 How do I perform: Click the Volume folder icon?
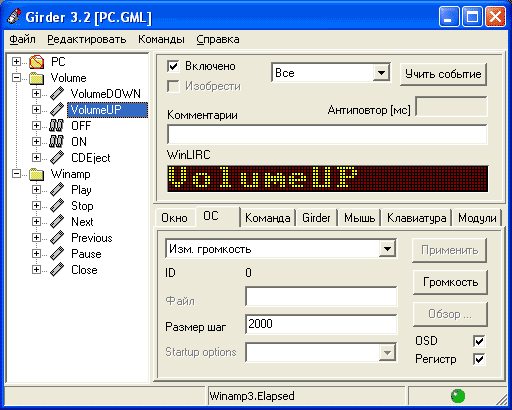pyautogui.click(x=37, y=78)
